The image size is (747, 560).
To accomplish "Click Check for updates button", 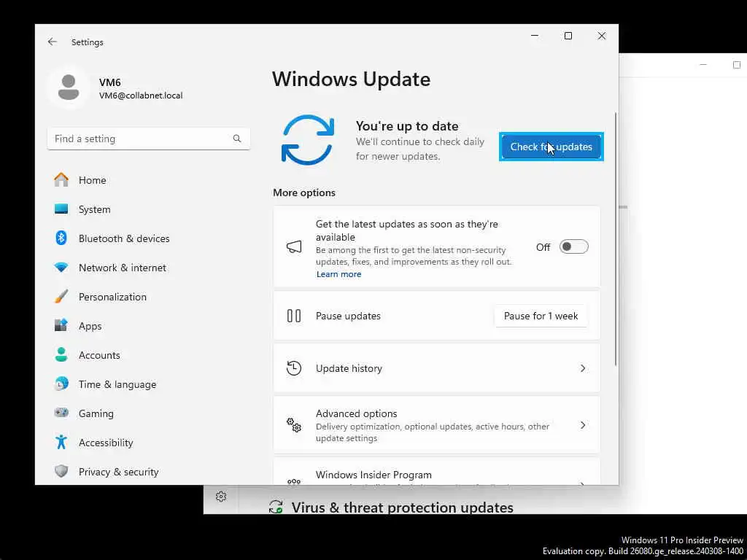I will [x=551, y=147].
